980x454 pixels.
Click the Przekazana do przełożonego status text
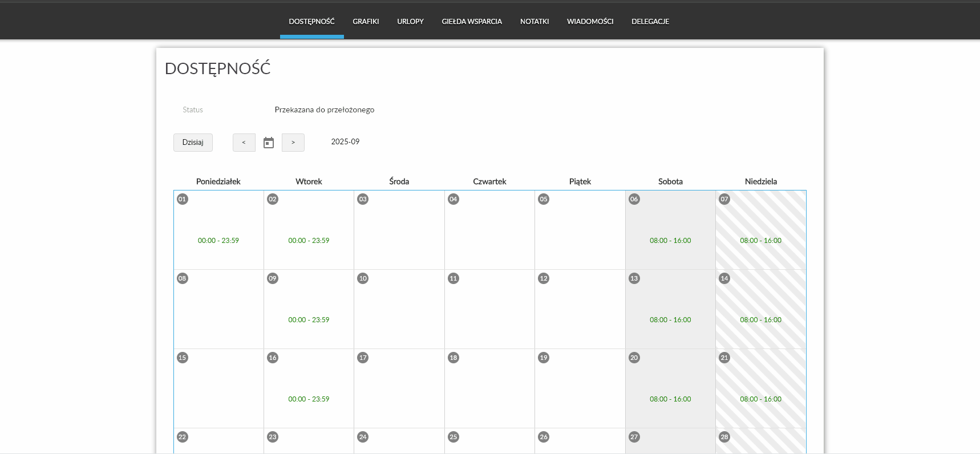[x=325, y=110]
